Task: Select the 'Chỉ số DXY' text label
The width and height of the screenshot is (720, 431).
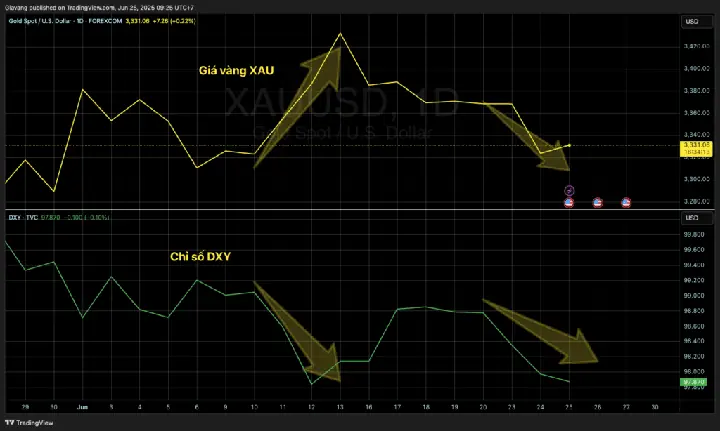Action: pos(200,256)
